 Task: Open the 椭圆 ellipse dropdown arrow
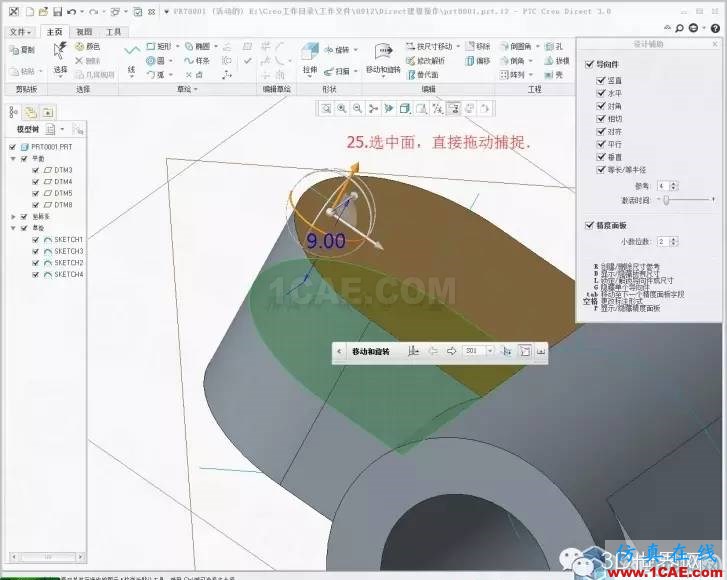point(216,46)
